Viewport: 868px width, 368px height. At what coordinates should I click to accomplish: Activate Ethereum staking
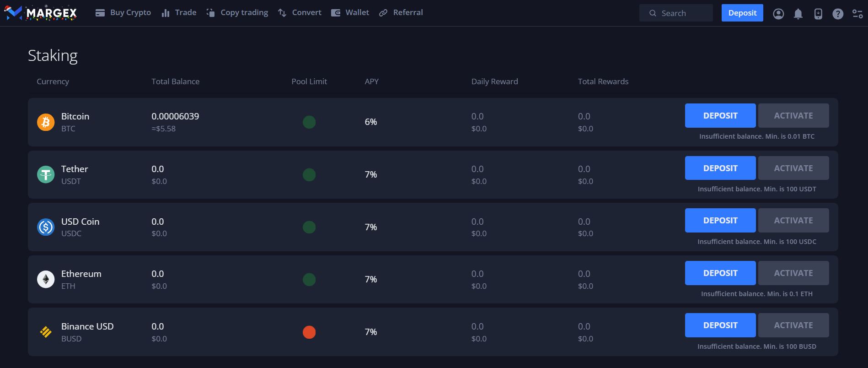[x=793, y=273]
